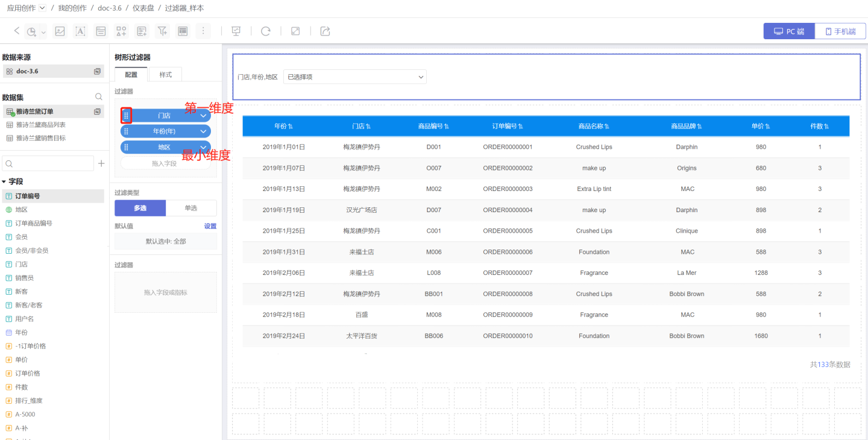Select 多选 filter type
Image resolution: width=868 pixels, height=440 pixels.
coord(140,208)
